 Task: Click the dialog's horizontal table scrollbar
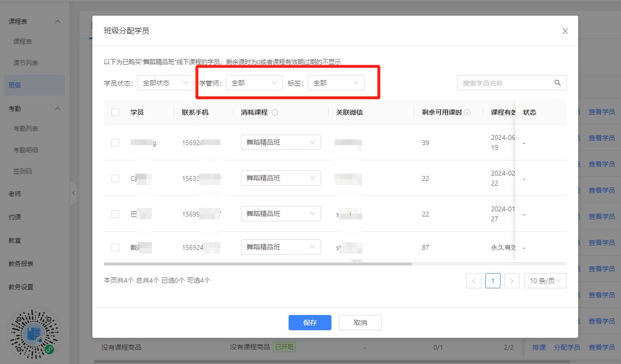[x=258, y=264]
